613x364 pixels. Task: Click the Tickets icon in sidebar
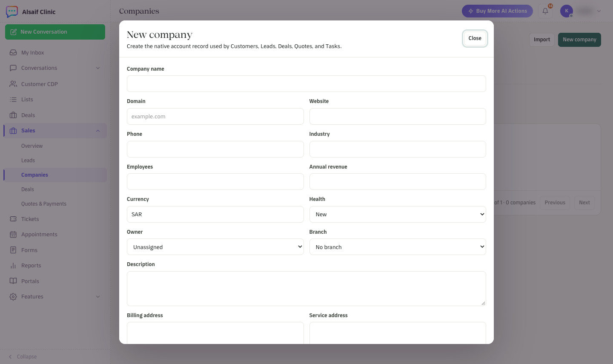coord(13,219)
